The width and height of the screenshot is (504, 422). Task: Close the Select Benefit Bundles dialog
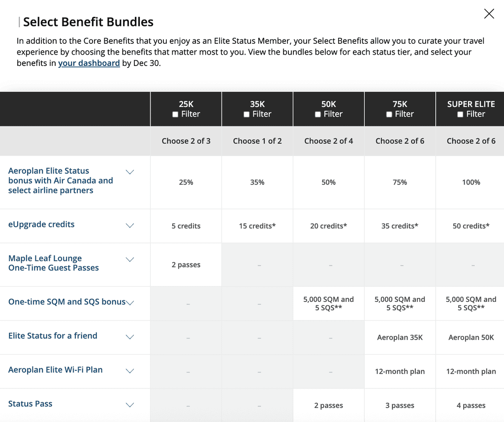[489, 14]
